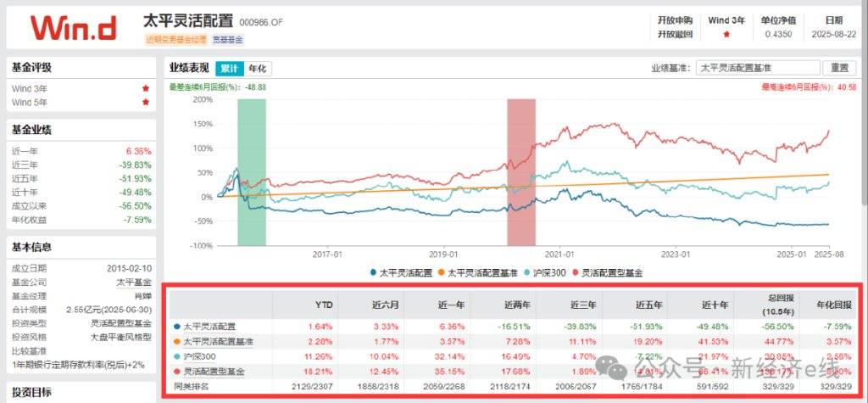Viewport: 868px width, 403px height.
Task: Click the 近两年 column header
Action: point(518,305)
